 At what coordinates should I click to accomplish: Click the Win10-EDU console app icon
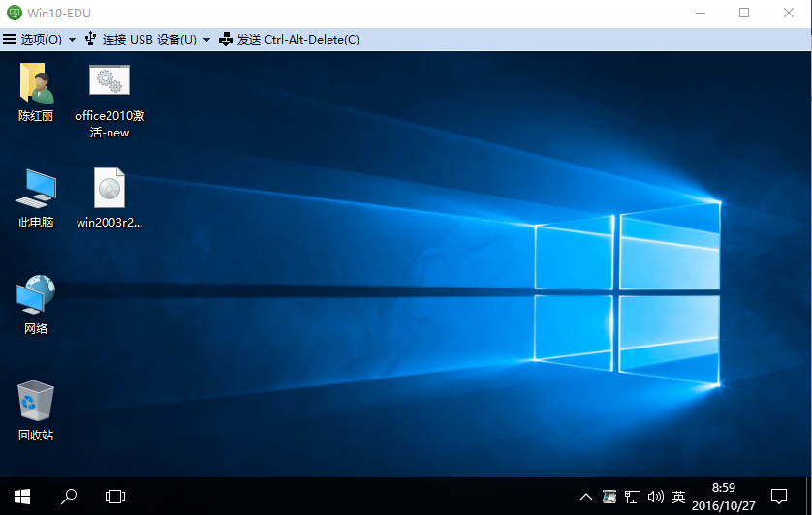coord(14,13)
